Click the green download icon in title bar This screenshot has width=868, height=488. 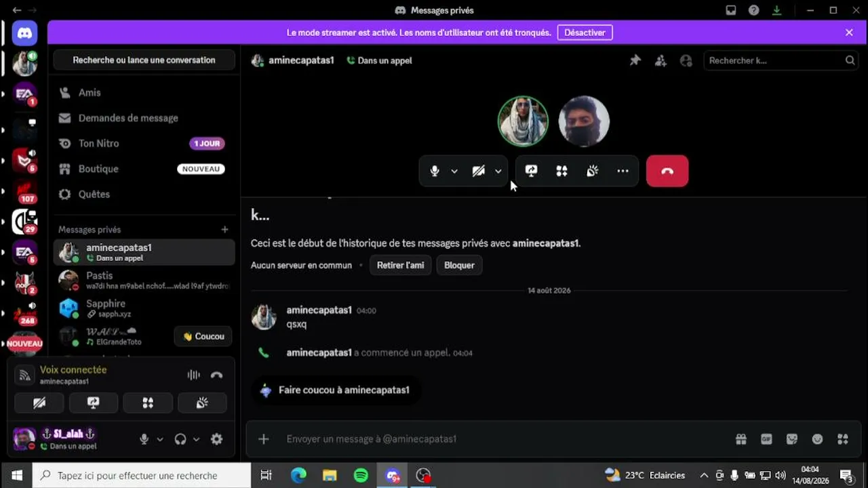[x=776, y=10]
